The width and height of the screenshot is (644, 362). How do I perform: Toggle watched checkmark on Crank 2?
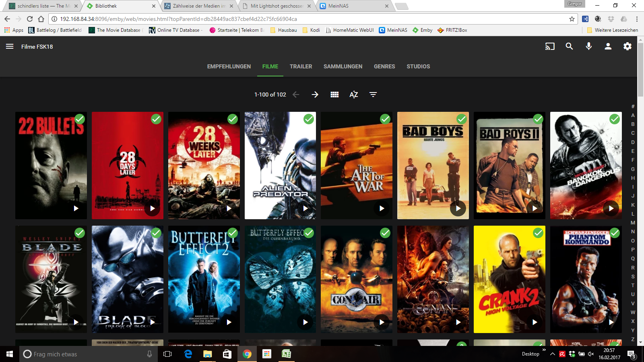point(538,233)
